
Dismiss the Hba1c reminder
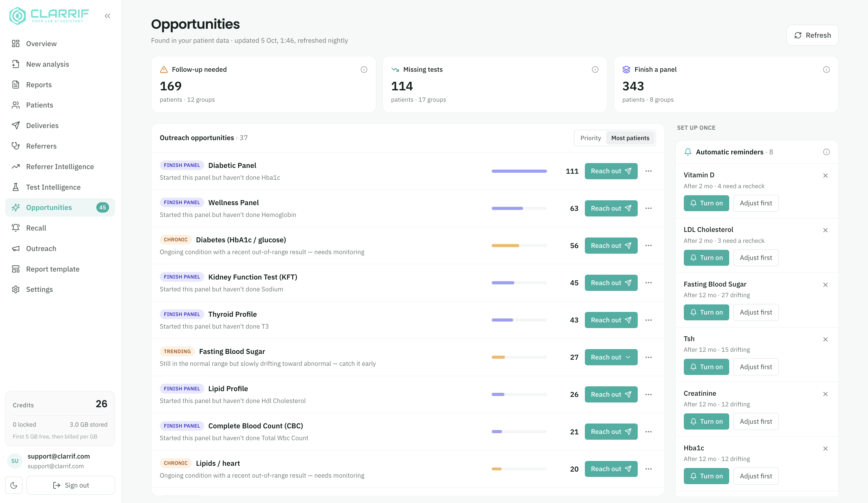[825, 449]
